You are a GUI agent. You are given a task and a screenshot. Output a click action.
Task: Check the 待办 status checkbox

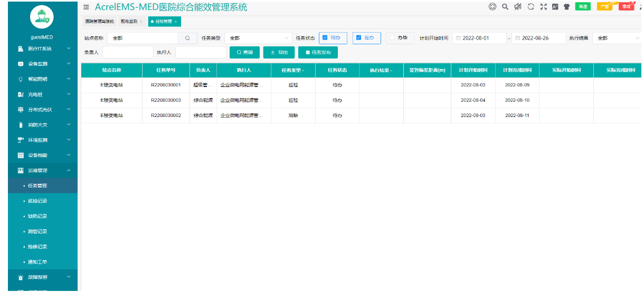tap(325, 37)
